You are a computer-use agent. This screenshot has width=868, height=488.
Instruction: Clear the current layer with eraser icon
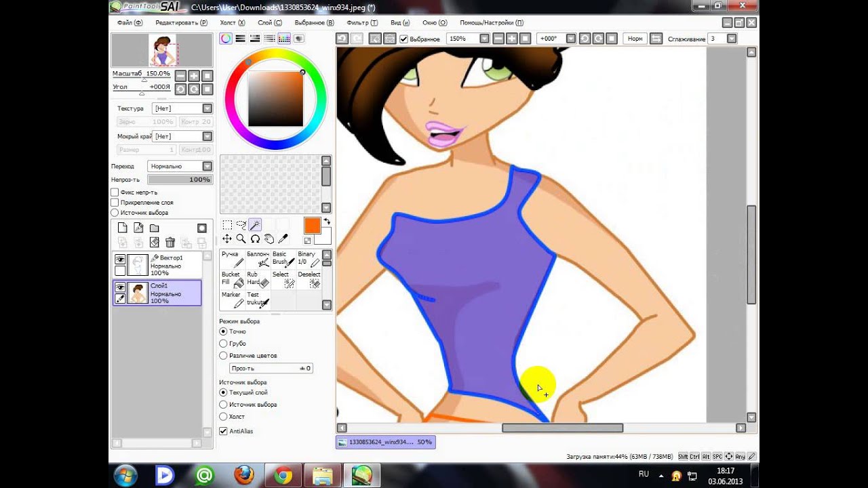point(154,242)
